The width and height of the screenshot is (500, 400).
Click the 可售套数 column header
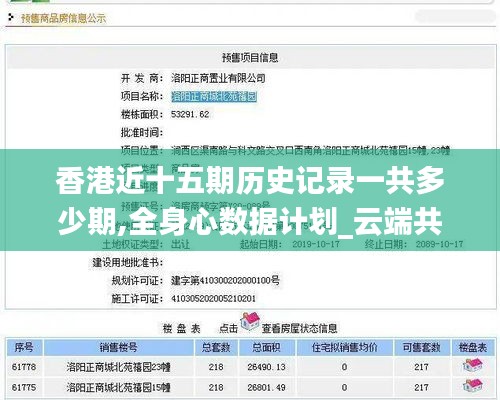click(421, 347)
